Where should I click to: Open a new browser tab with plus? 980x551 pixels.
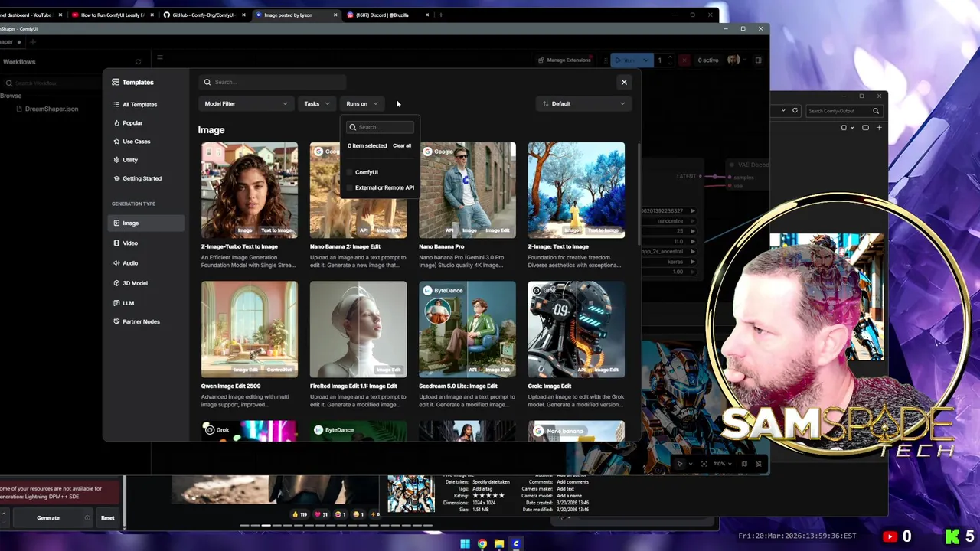pos(440,15)
